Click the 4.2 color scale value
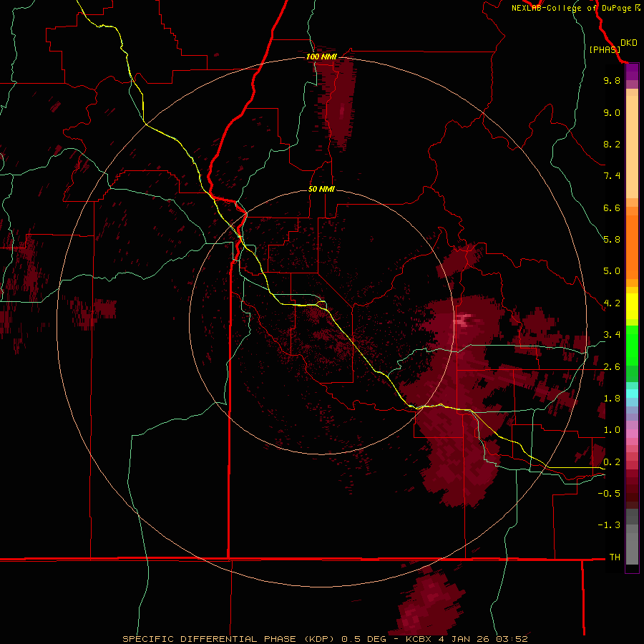The height and width of the screenshot is (644, 644). pos(612,303)
